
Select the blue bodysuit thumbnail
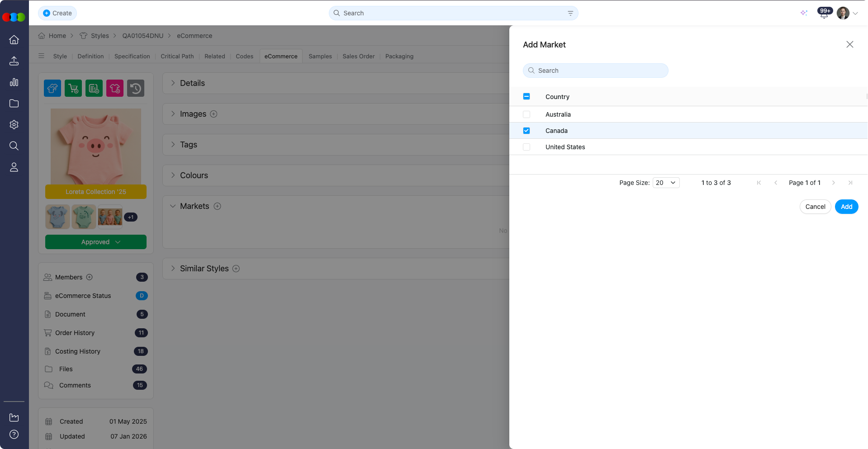tap(57, 217)
